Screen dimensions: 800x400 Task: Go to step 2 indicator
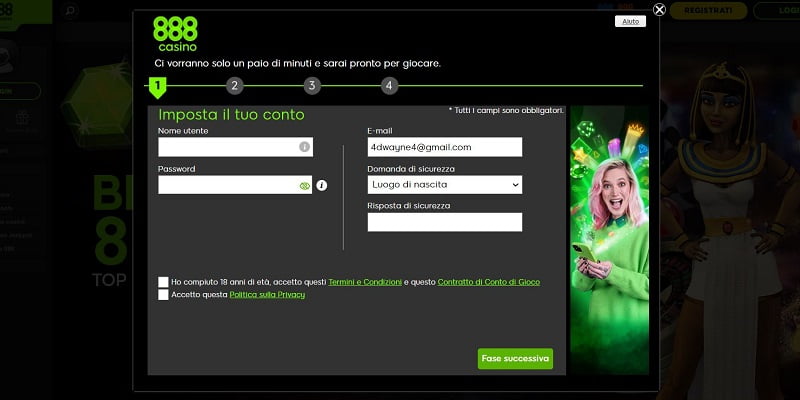pyautogui.click(x=235, y=86)
